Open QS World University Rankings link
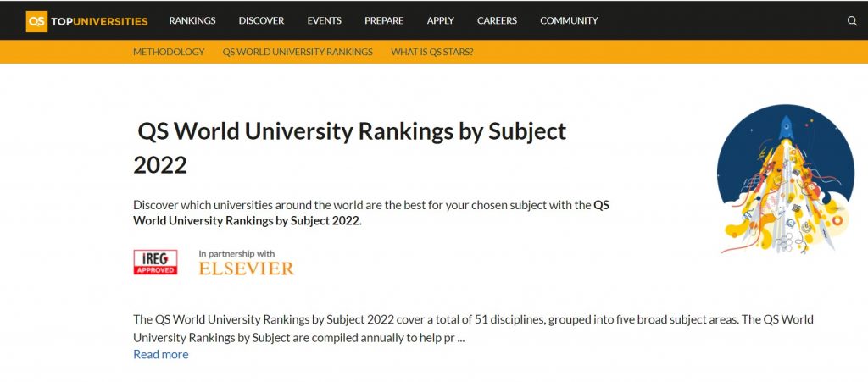868x382 pixels. pos(298,52)
